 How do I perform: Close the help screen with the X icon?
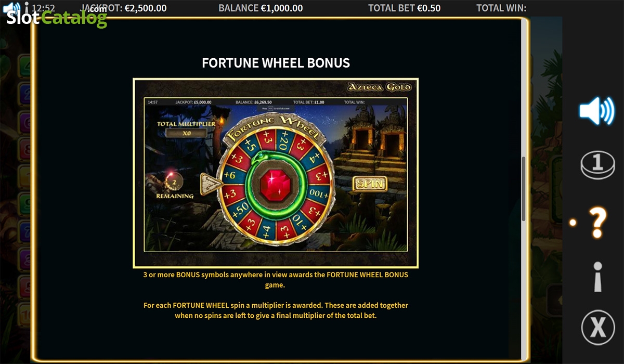click(x=598, y=328)
